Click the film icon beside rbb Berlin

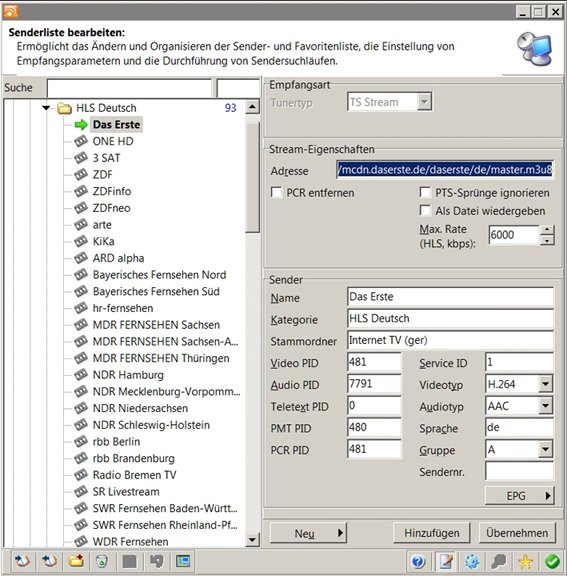click(81, 441)
